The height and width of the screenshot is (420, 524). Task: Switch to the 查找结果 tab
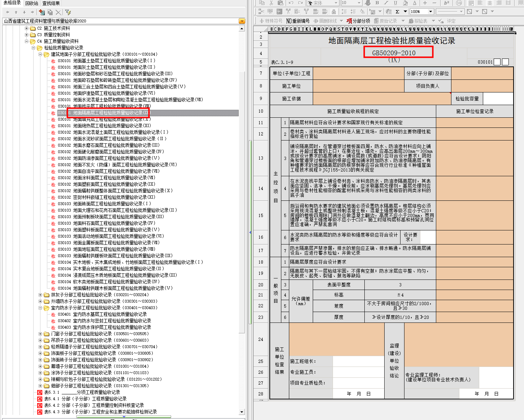[x=51, y=3]
